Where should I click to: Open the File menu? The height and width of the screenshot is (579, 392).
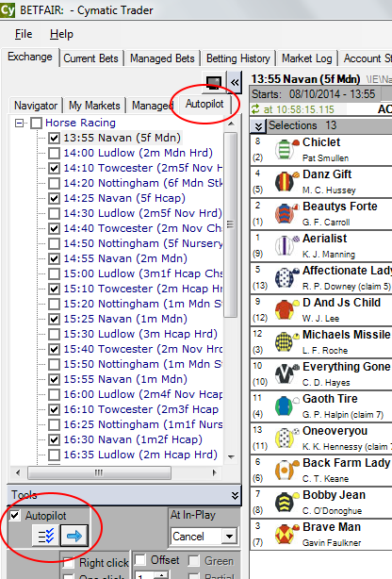(x=24, y=34)
